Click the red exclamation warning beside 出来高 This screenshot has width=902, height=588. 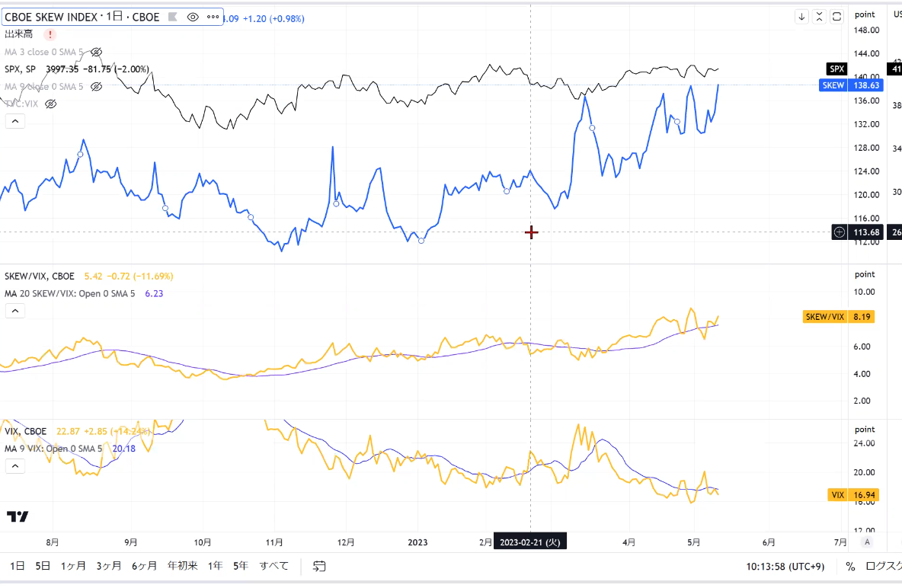click(50, 34)
